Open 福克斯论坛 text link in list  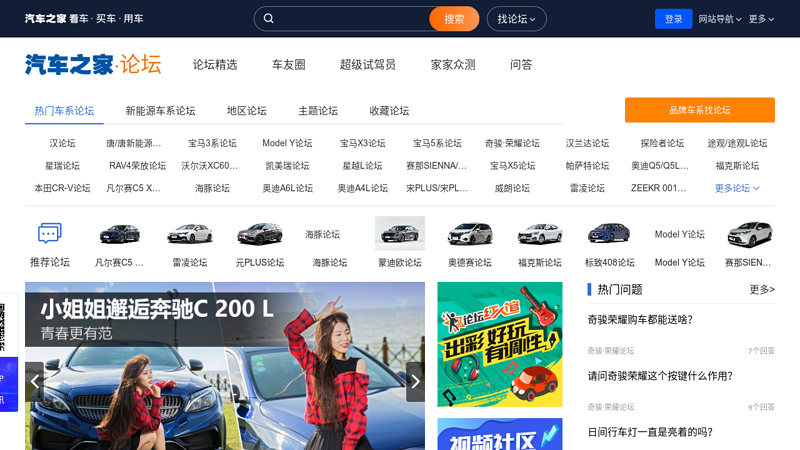(737, 166)
